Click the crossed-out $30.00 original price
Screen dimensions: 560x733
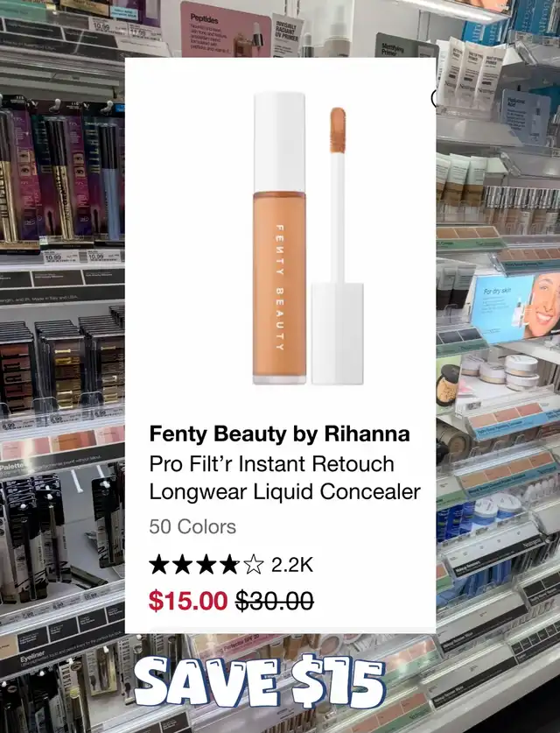point(274,601)
